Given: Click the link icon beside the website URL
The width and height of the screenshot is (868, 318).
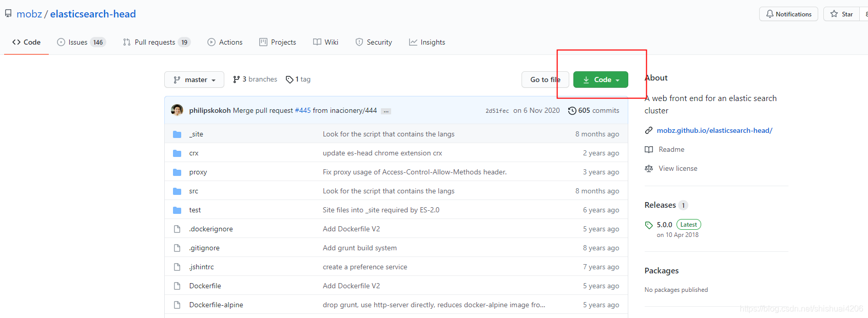Looking at the screenshot, I should (x=649, y=131).
